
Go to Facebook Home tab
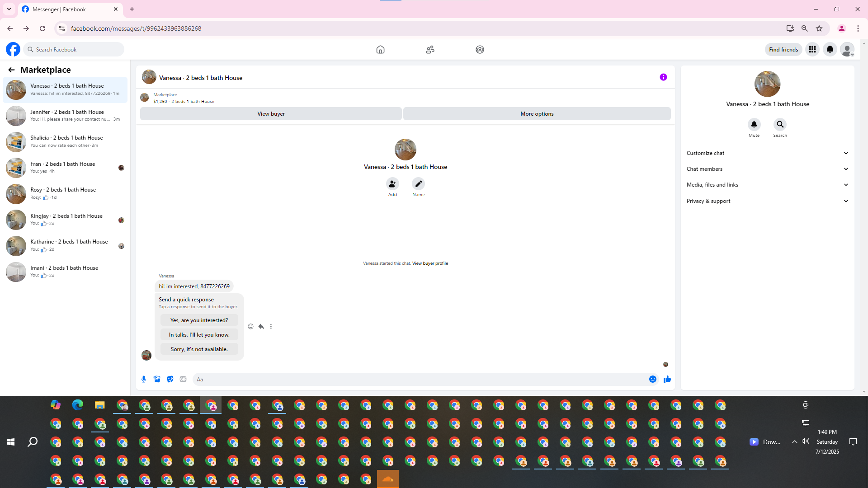point(380,49)
